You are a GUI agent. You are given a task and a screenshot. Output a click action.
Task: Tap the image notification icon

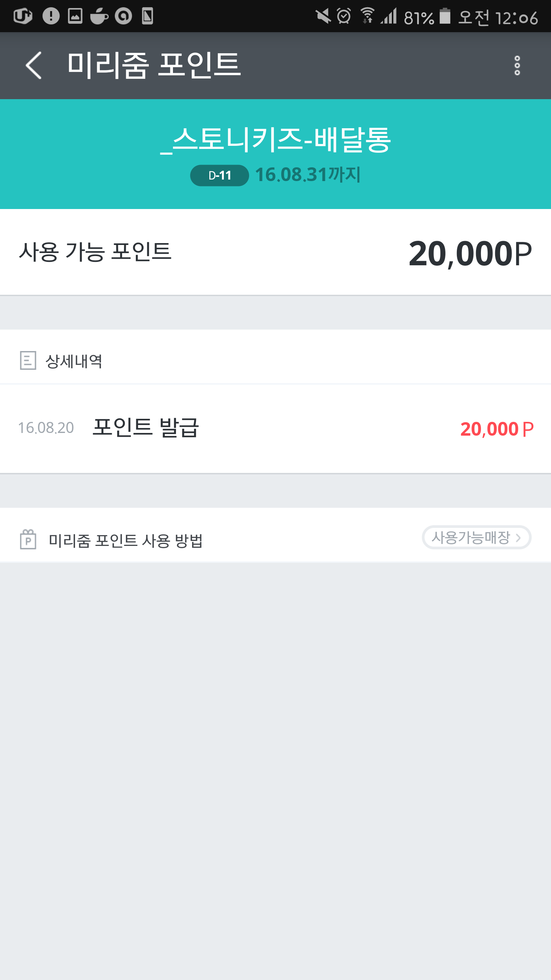click(75, 16)
